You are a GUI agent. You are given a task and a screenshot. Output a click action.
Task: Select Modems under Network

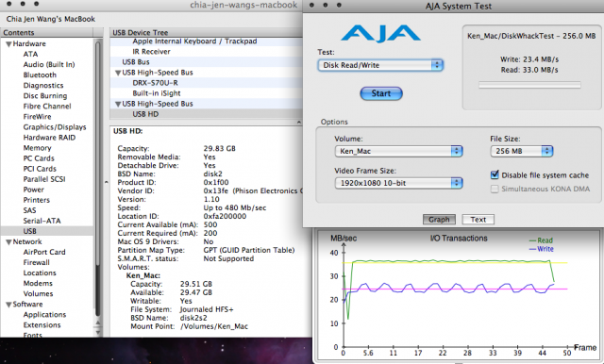(x=38, y=283)
